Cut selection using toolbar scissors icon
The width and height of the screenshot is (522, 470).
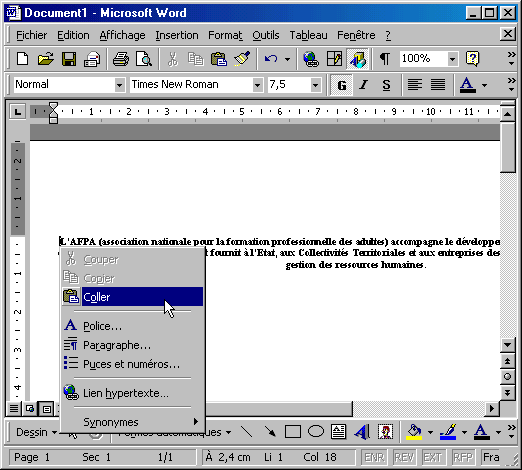pos(173,59)
